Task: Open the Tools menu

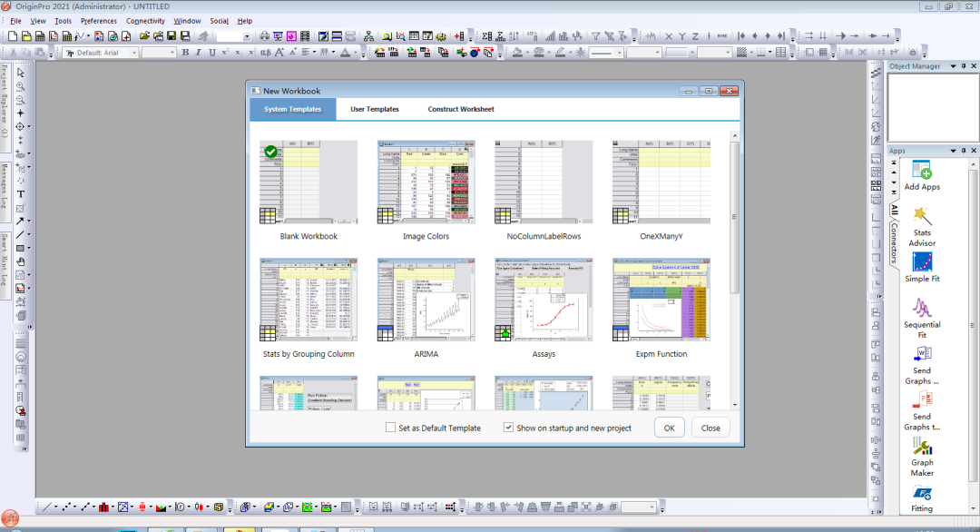Action: (63, 21)
